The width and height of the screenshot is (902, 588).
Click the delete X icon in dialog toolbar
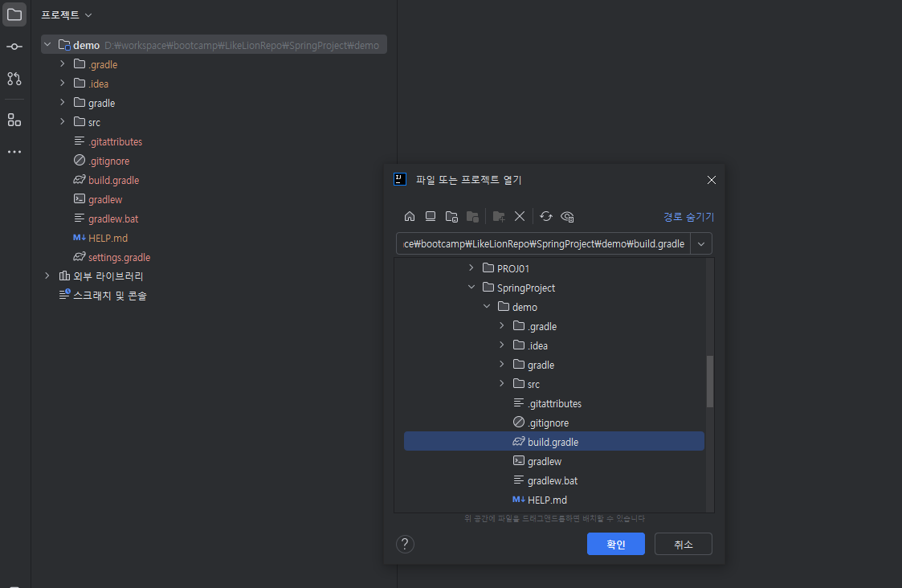pyautogui.click(x=520, y=216)
